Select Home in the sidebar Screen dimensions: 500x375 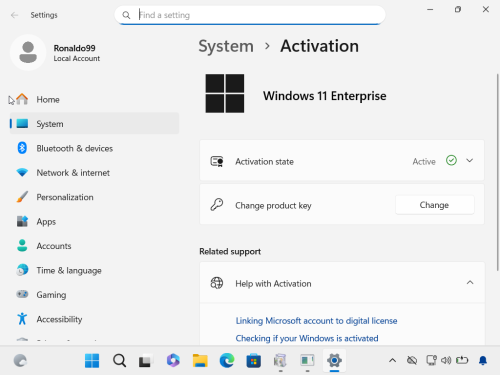point(94,99)
